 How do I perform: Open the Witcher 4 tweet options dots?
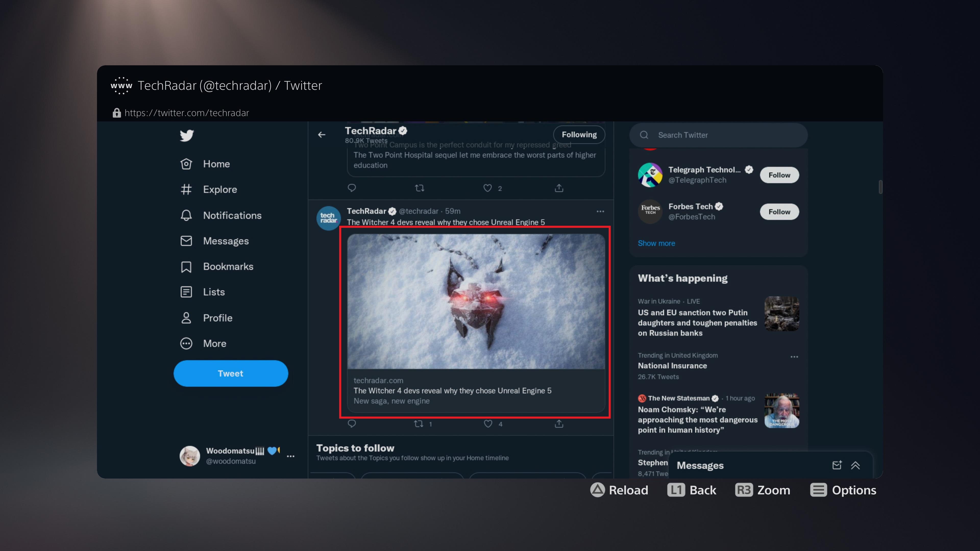coord(600,211)
